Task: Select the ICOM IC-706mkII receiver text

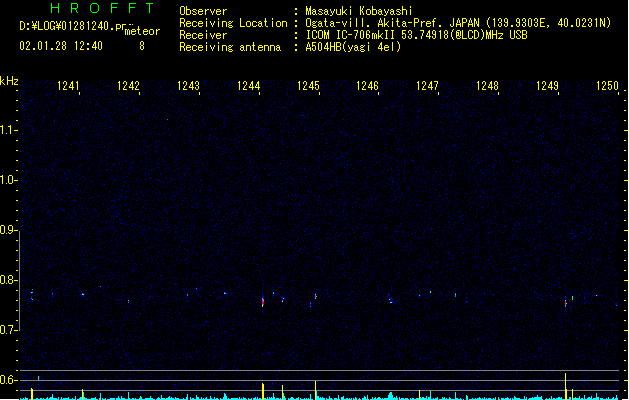Action: click(416, 35)
